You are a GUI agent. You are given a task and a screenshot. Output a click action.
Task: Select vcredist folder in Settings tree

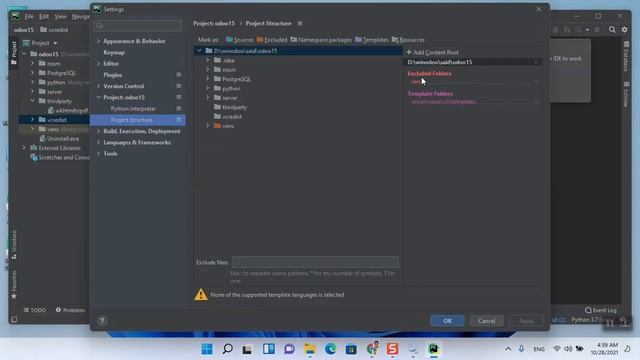228,116
